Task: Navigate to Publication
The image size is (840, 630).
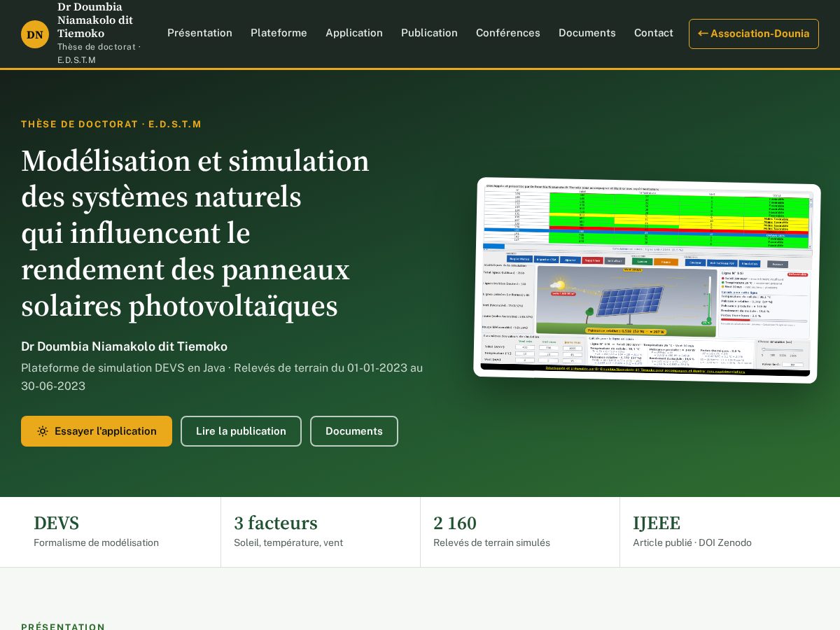Action: tap(429, 33)
